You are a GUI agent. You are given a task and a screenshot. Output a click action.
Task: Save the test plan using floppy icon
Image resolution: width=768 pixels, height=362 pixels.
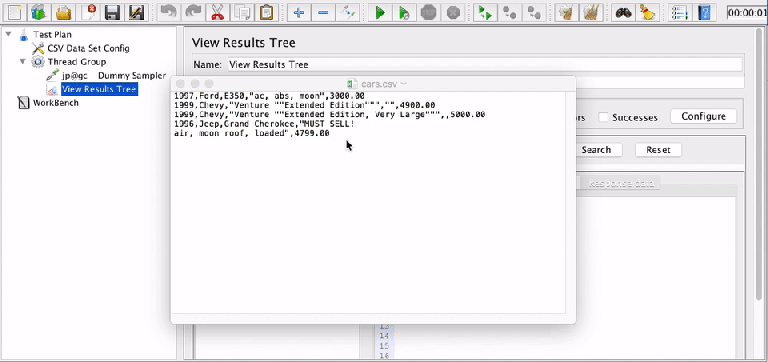coord(112,12)
